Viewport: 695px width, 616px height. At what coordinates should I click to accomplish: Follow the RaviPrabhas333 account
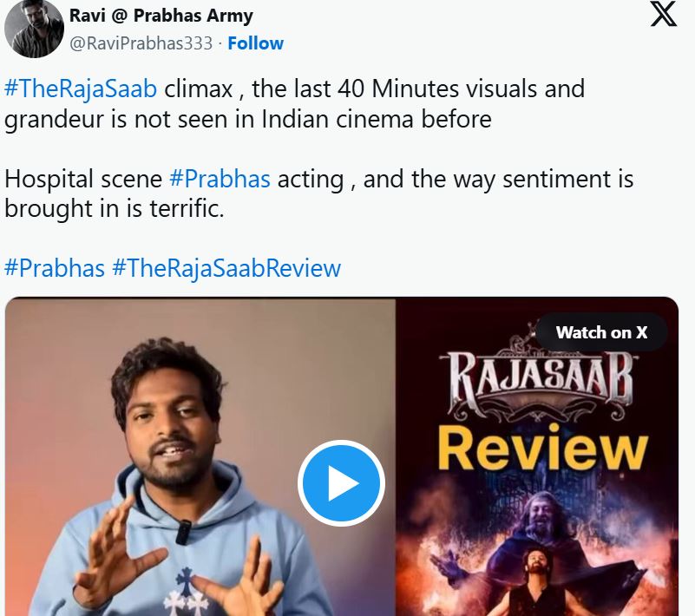coord(255,43)
